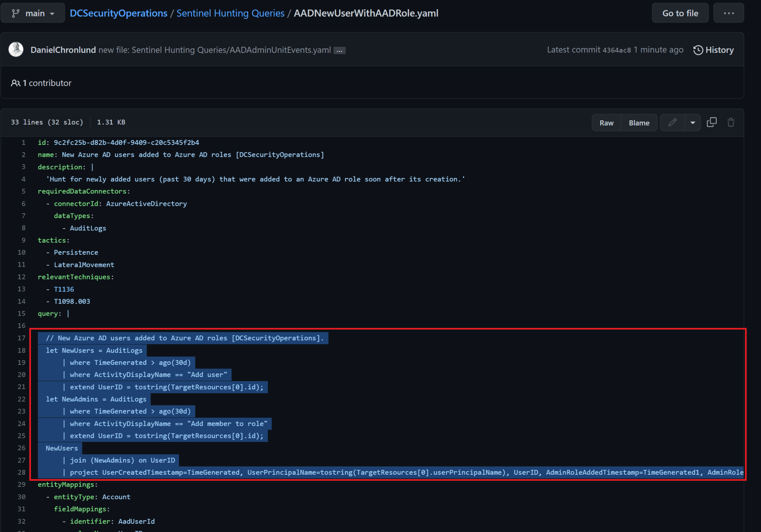Click the ellipsis icon after the commit description
761x532 pixels.
coord(339,50)
